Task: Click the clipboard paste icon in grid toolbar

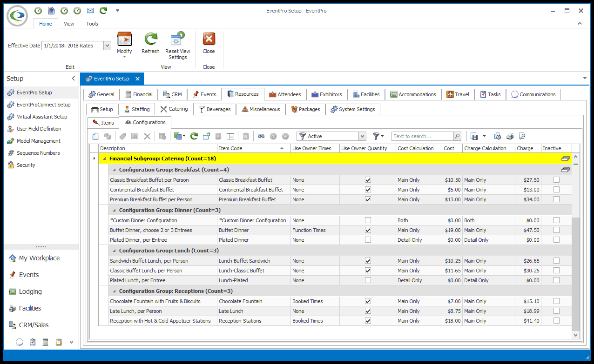Action: [x=246, y=136]
